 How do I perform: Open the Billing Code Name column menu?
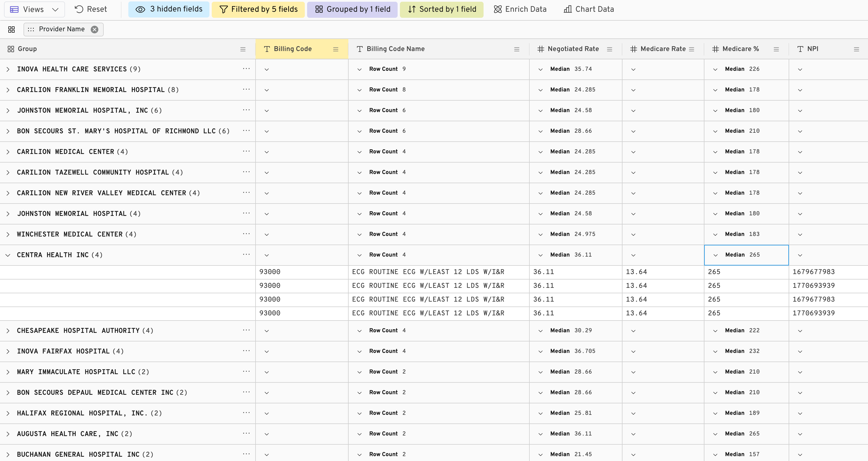click(x=517, y=49)
